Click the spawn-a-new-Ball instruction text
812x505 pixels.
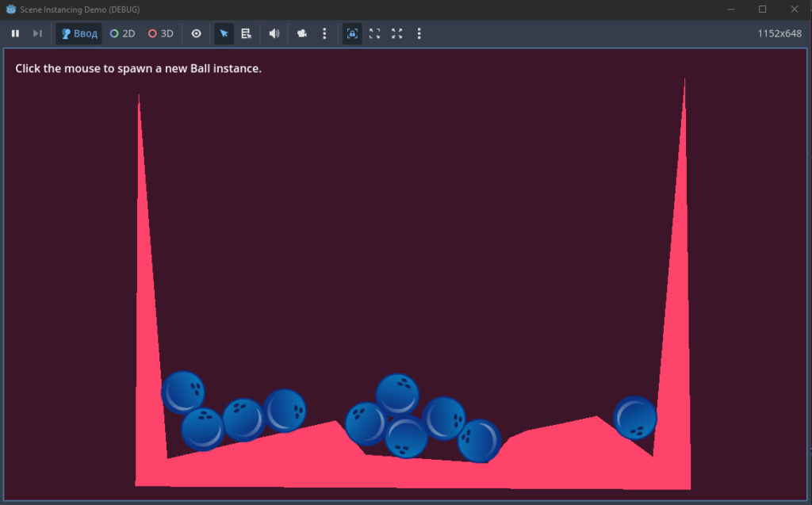pos(138,68)
